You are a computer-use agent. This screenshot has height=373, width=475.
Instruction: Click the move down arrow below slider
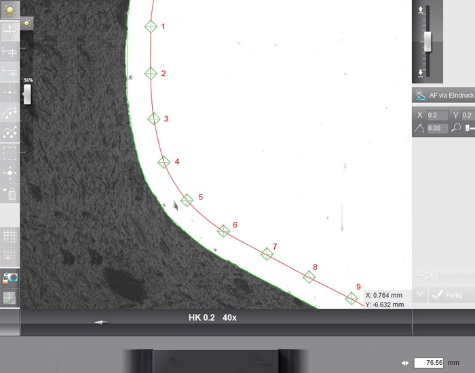421,73
